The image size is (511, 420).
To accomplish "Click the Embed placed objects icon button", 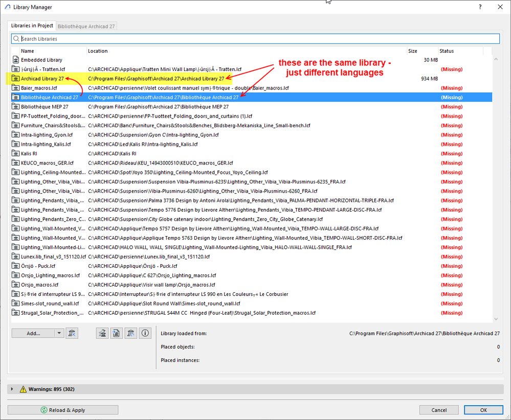I will click(x=116, y=333).
